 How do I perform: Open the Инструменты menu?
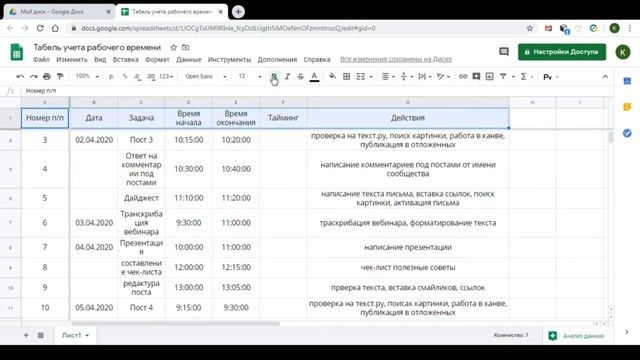tap(229, 60)
